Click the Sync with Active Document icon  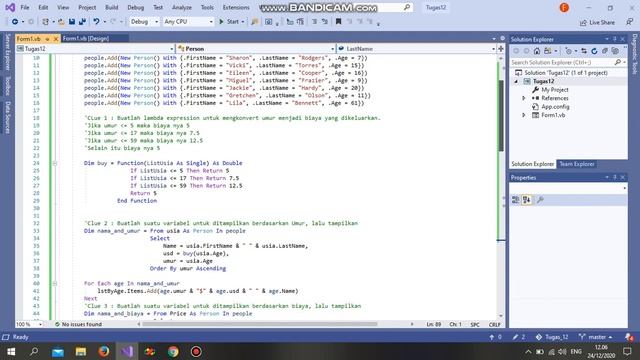click(584, 51)
